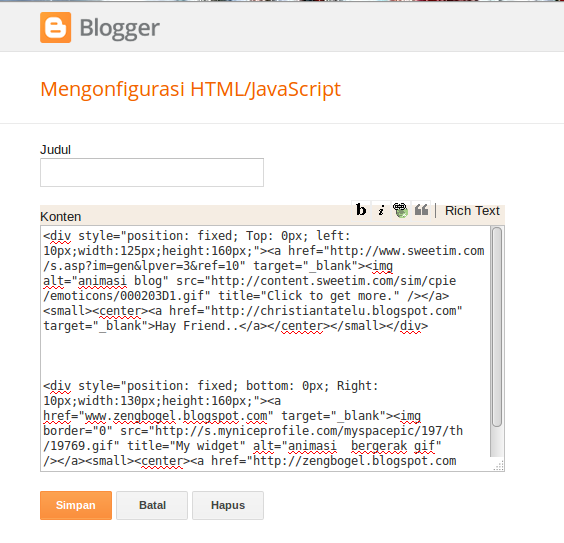Image resolution: width=564 pixels, height=543 pixels.
Task: Save the widget with Simpan button
Action: 76,505
